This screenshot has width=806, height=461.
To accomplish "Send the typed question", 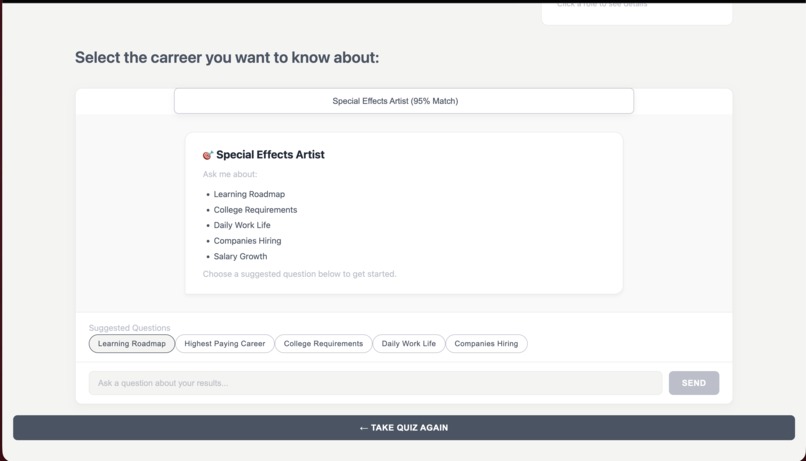I will click(693, 383).
